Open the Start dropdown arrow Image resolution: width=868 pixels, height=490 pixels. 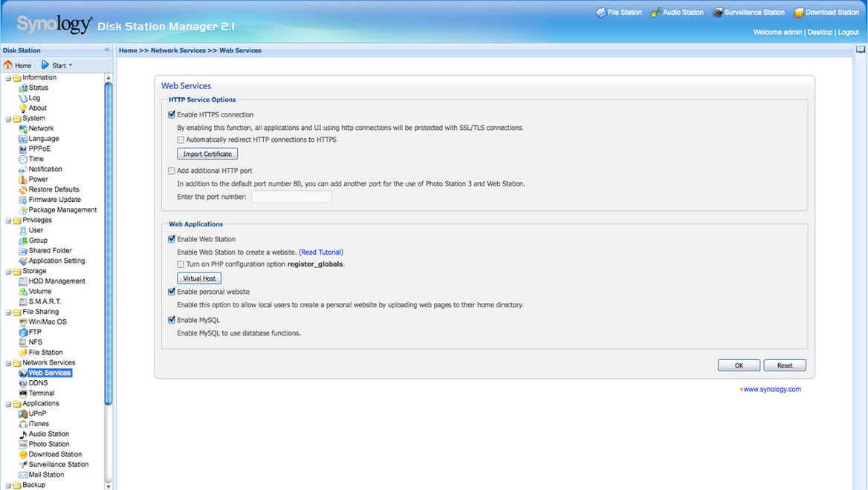[71, 65]
